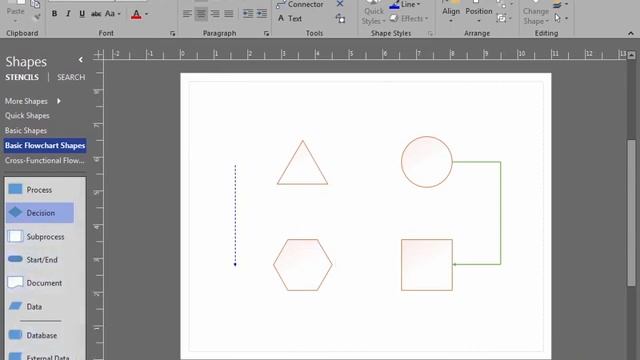Apply the red font color
The image size is (640, 360).
(x=136, y=14)
